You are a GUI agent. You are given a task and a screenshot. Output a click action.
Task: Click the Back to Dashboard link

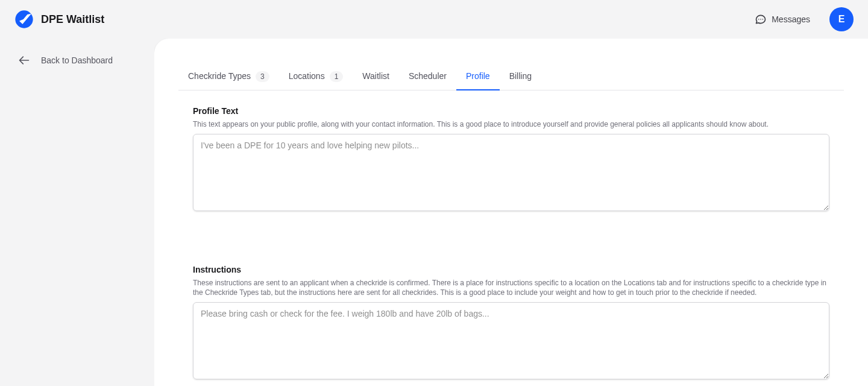77,60
